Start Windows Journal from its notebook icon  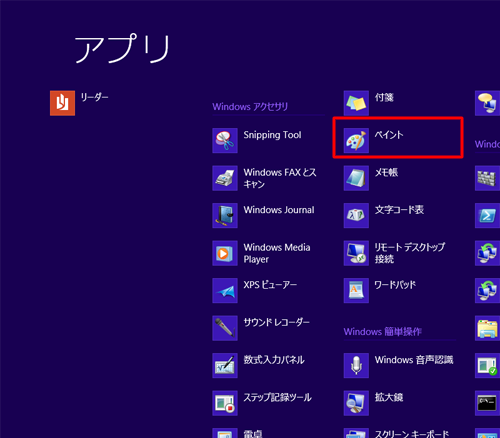coord(225,215)
